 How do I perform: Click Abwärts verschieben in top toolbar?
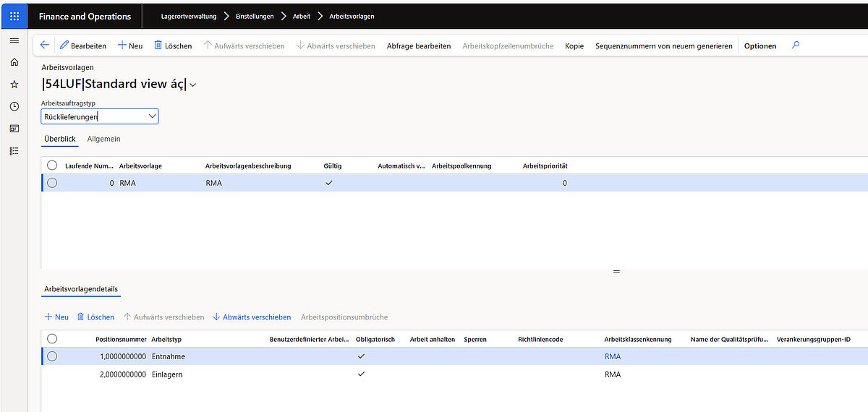336,46
